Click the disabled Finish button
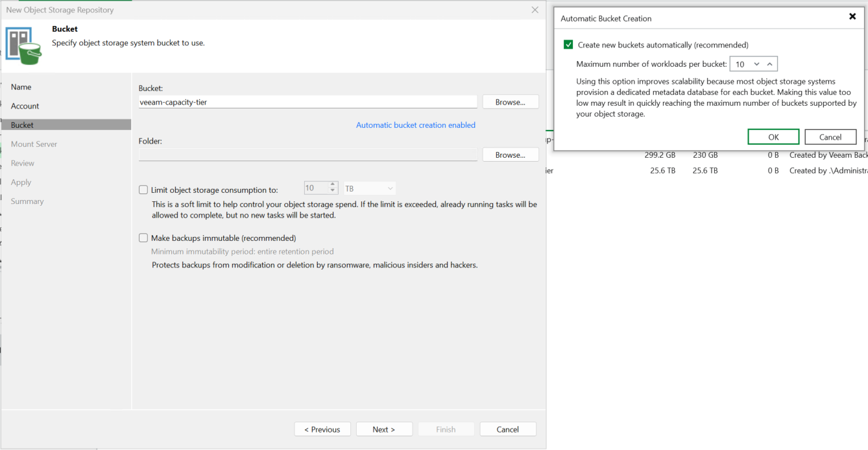The image size is (868, 450). pyautogui.click(x=446, y=429)
